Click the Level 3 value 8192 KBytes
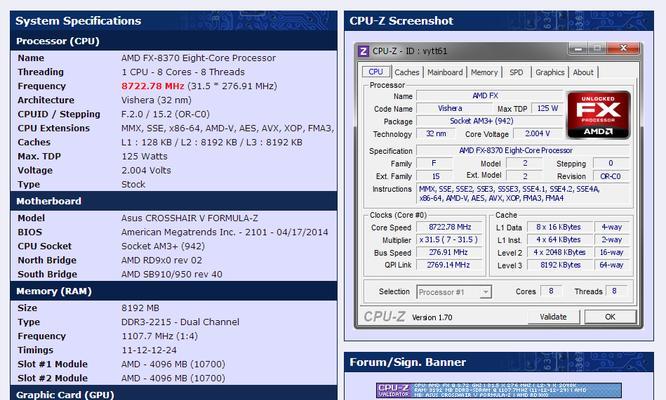This screenshot has height=400, width=666. [559, 265]
